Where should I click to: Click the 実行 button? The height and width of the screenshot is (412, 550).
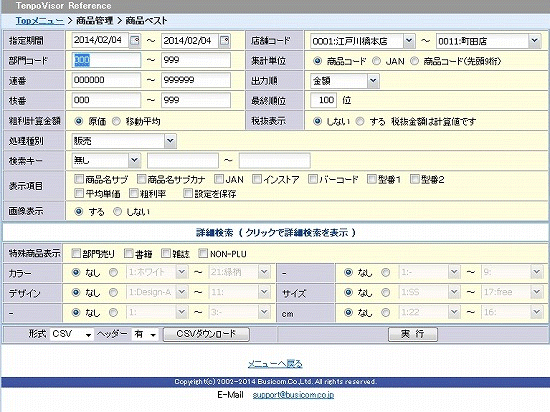[413, 334]
